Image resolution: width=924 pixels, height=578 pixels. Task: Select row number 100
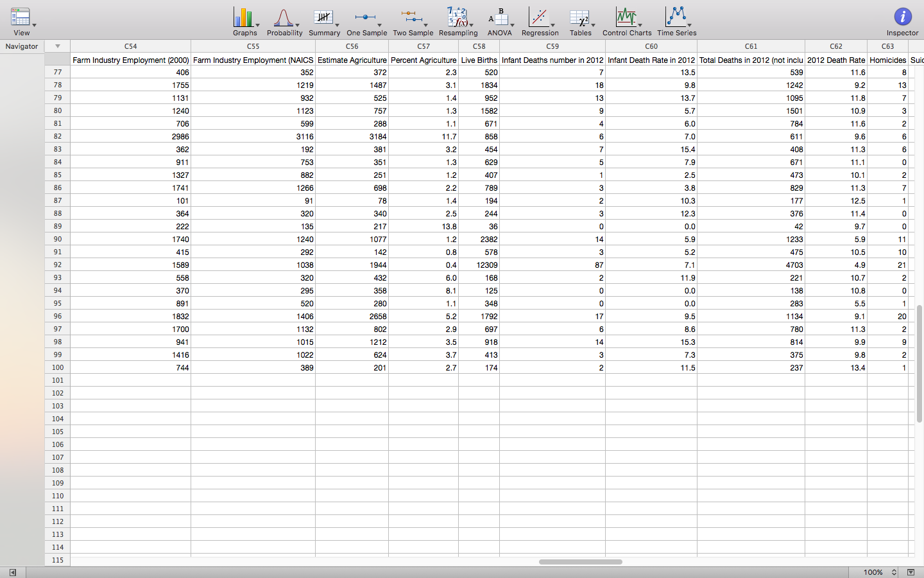click(58, 367)
